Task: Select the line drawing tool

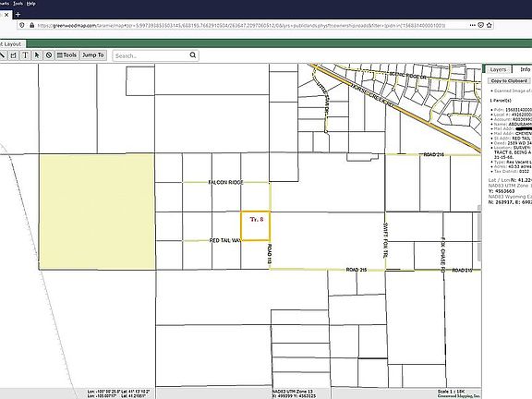Action: click(3, 55)
